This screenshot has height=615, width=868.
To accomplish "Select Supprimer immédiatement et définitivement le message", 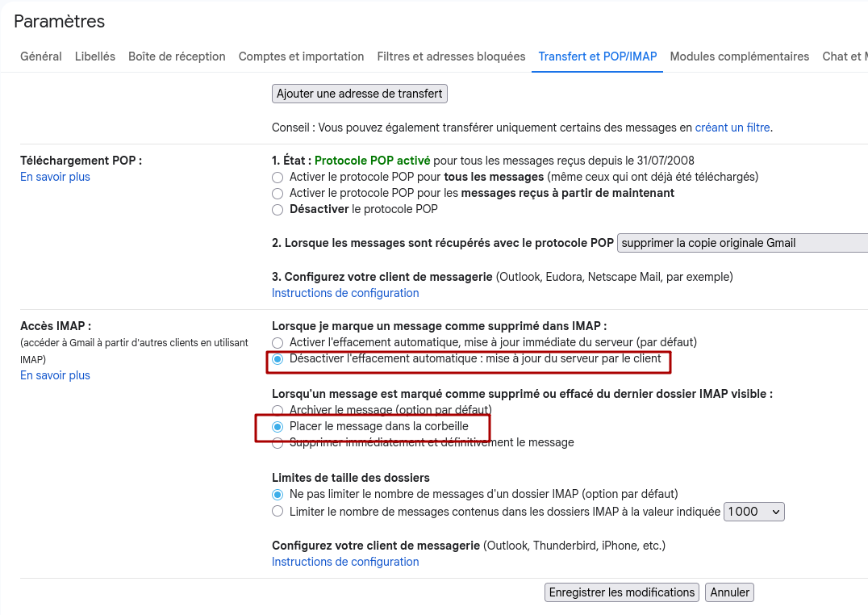I will pos(277,442).
